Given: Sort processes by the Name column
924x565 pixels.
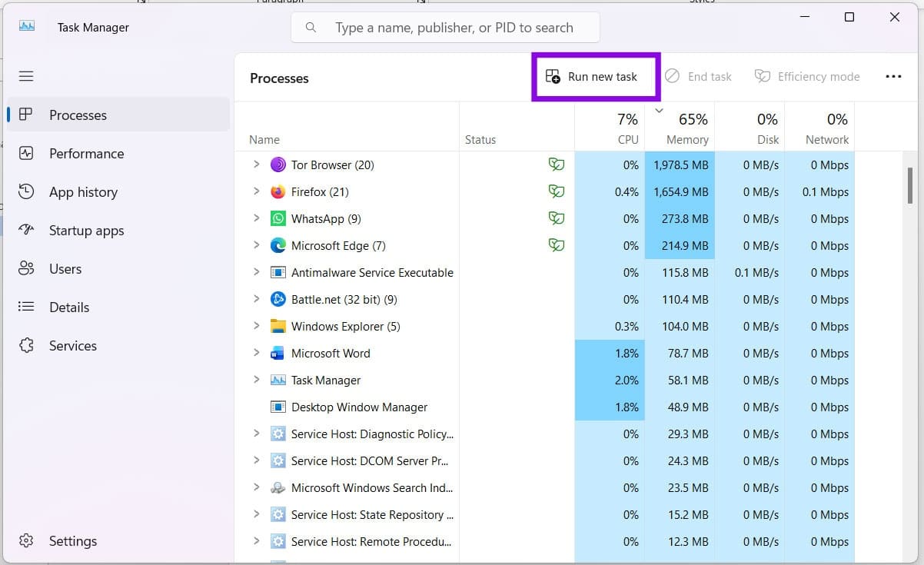Looking at the screenshot, I should pyautogui.click(x=347, y=127).
